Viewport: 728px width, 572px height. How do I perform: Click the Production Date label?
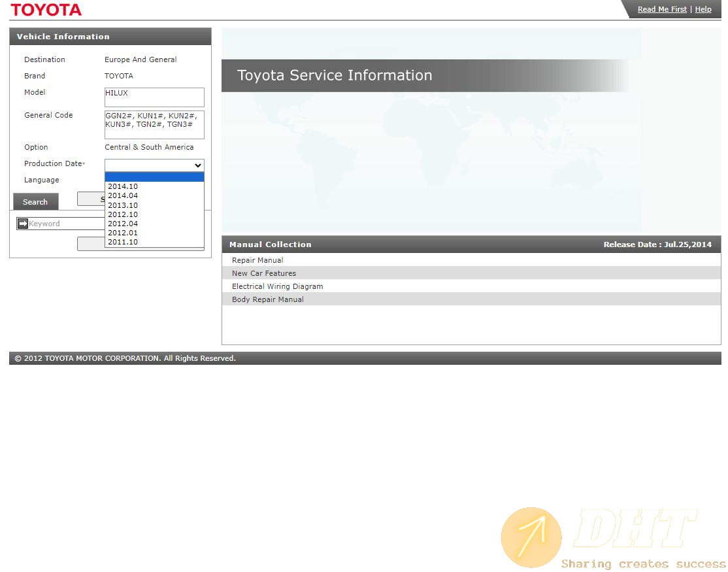pos(53,163)
